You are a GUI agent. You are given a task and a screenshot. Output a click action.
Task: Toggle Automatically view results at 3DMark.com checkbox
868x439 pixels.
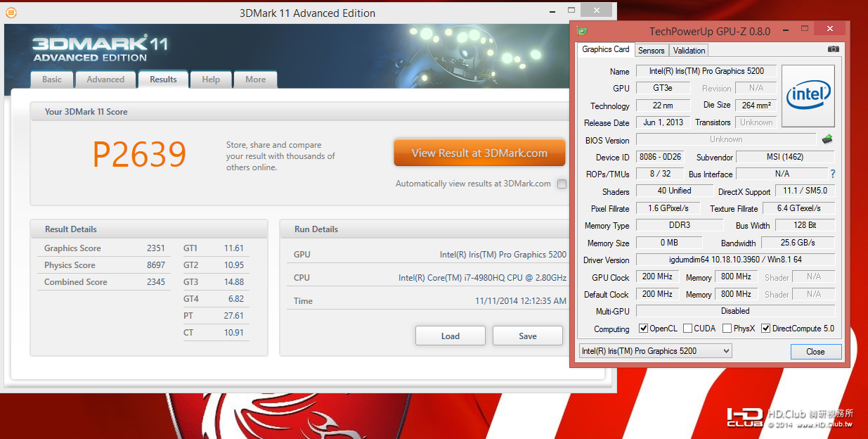[562, 184]
